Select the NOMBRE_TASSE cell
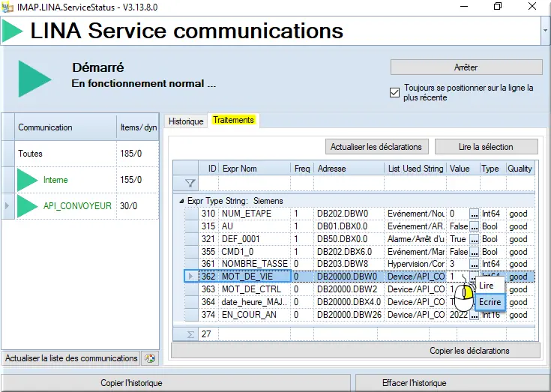The height and width of the screenshot is (392, 551). click(255, 264)
